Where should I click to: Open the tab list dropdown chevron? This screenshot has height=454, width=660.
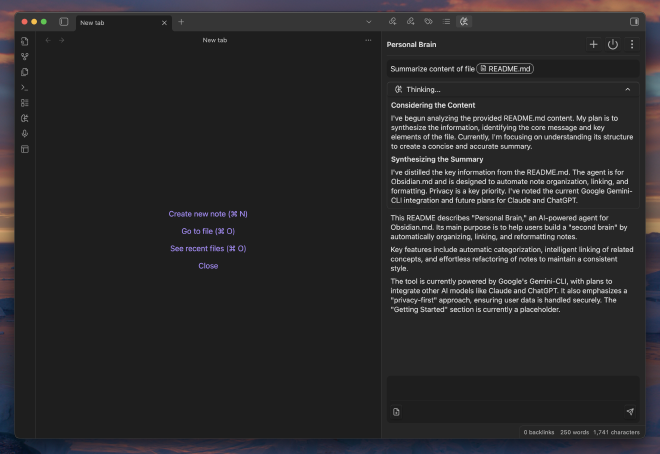(368, 21)
